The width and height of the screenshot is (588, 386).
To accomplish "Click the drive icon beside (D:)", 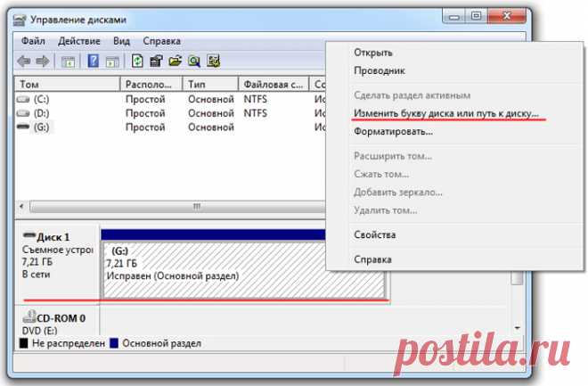I will click(x=23, y=113).
